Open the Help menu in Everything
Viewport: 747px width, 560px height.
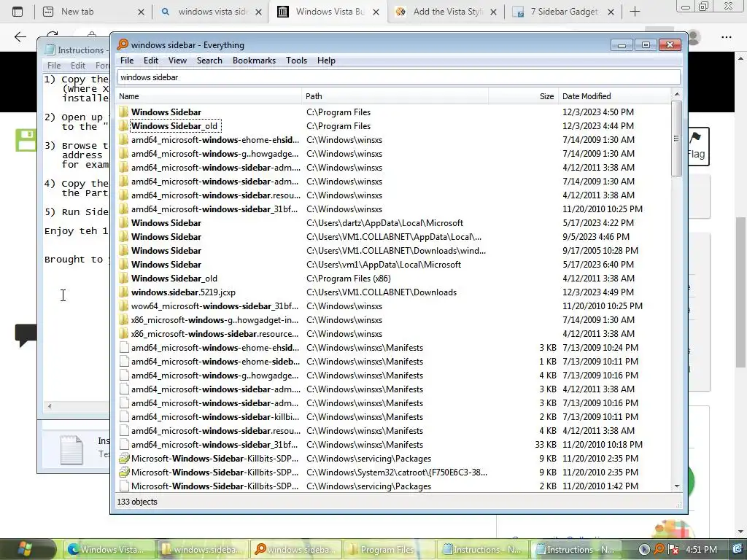[x=326, y=61]
